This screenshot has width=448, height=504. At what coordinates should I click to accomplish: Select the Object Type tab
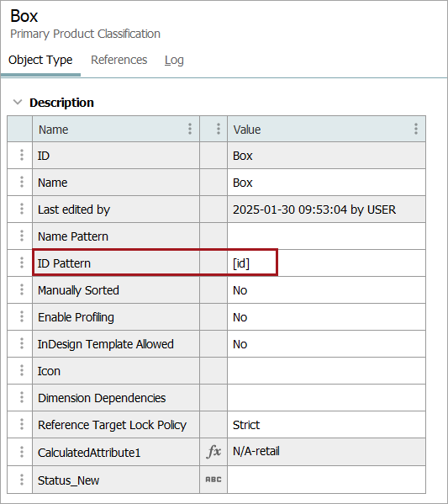40,61
